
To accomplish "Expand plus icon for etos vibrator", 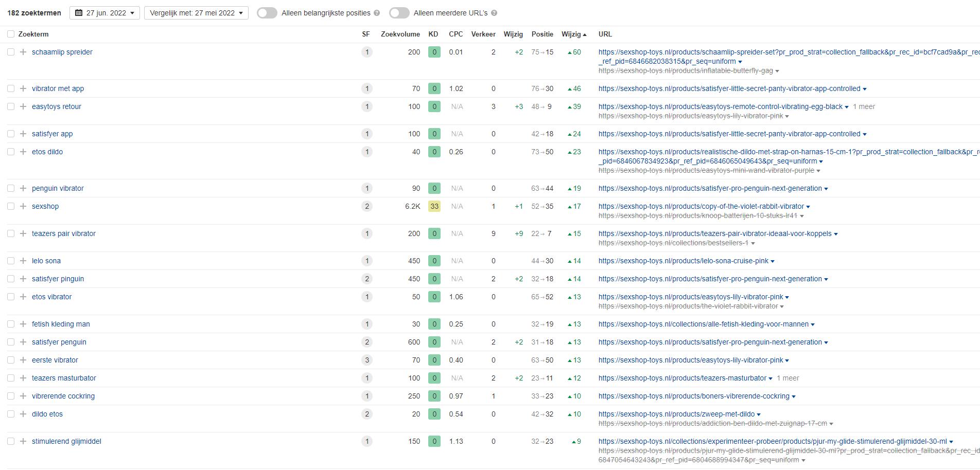I will (x=23, y=297).
